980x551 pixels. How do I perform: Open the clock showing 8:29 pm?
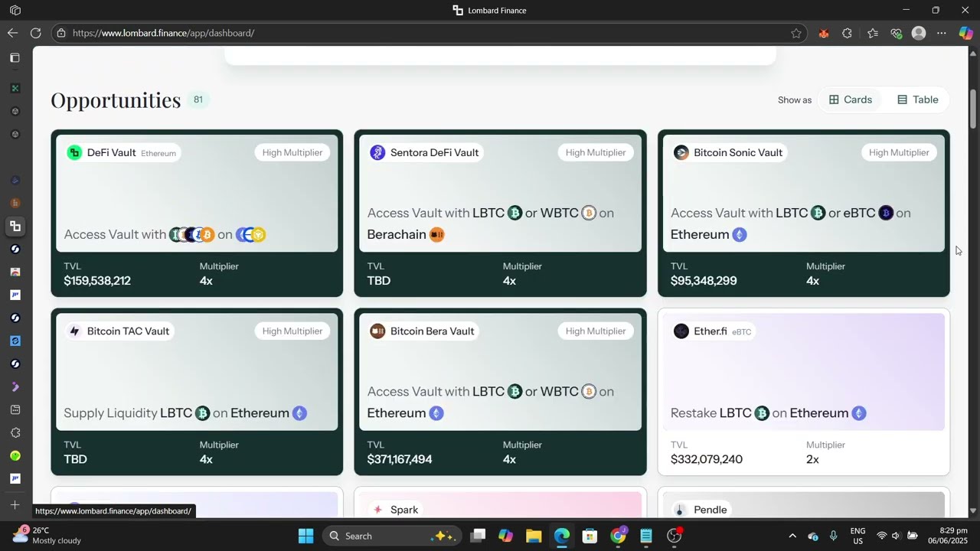pyautogui.click(x=946, y=535)
